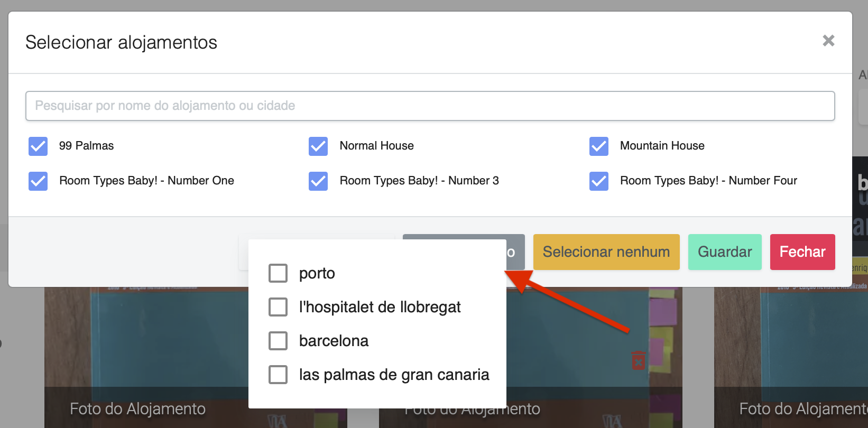868x428 pixels.
Task: Close the dialog with the X icon
Action: (828, 41)
